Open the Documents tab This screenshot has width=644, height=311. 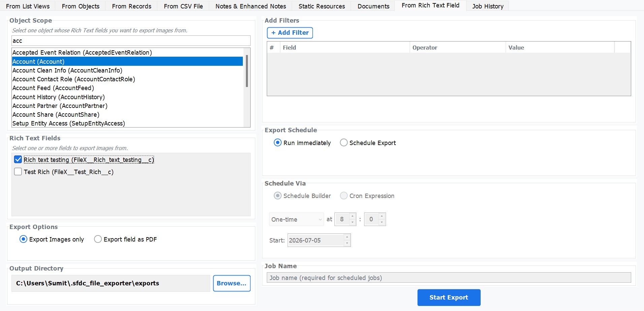(x=373, y=6)
